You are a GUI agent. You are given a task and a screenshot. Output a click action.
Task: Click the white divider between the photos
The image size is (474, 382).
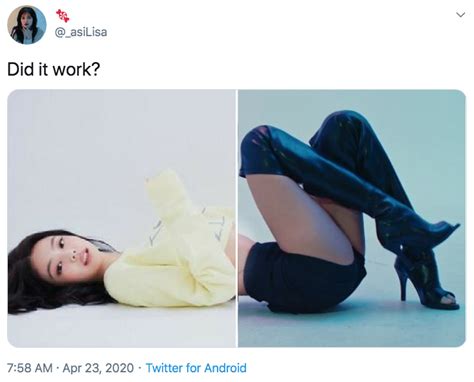pyautogui.click(x=237, y=218)
